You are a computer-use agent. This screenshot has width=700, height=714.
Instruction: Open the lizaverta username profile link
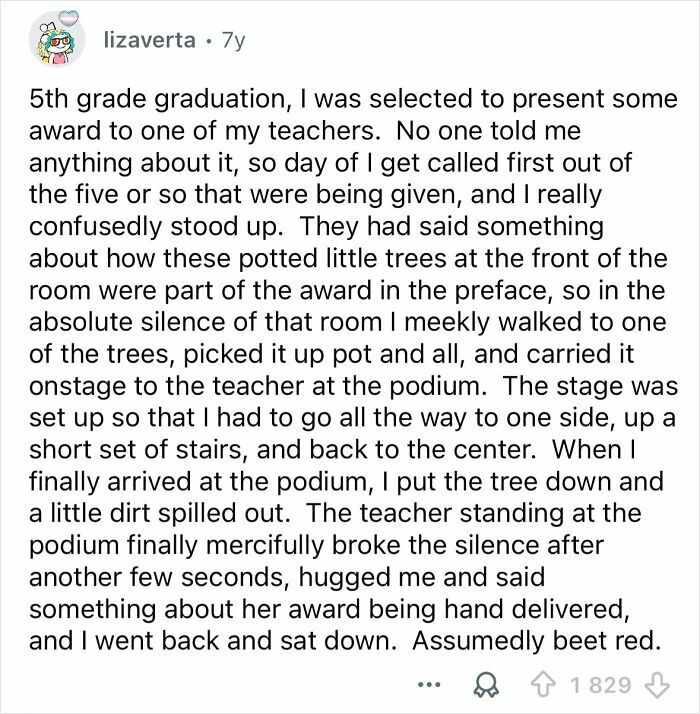click(146, 42)
